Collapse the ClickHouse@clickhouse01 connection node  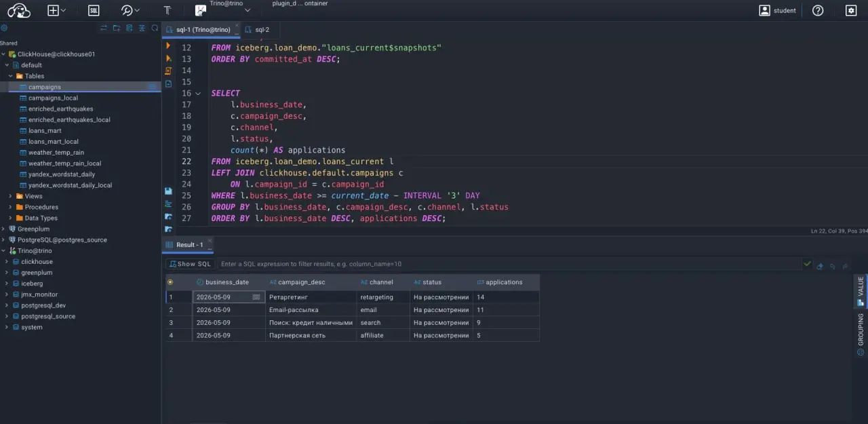tap(3, 54)
